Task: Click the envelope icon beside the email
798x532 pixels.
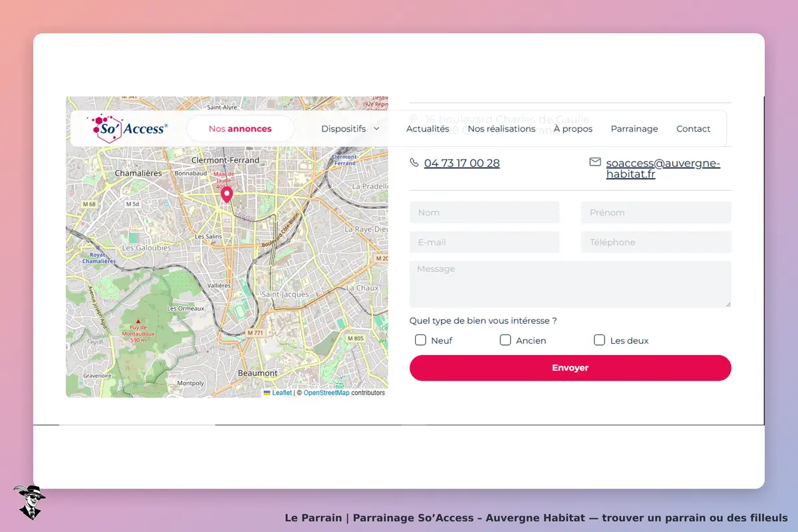Action: point(595,162)
